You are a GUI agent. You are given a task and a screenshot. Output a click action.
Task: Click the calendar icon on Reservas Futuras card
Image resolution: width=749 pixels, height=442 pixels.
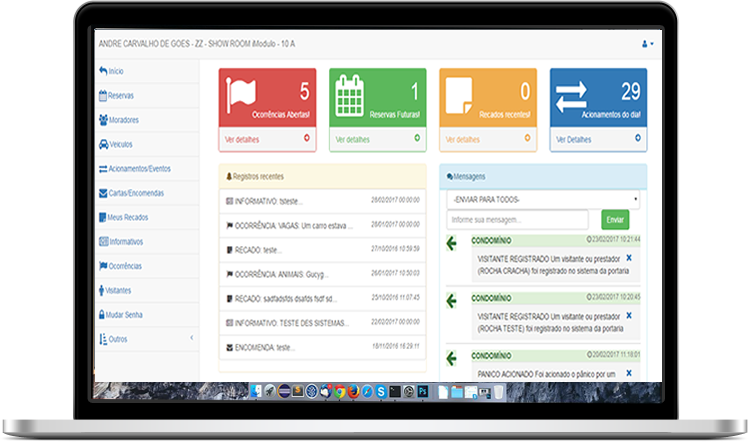point(352,95)
